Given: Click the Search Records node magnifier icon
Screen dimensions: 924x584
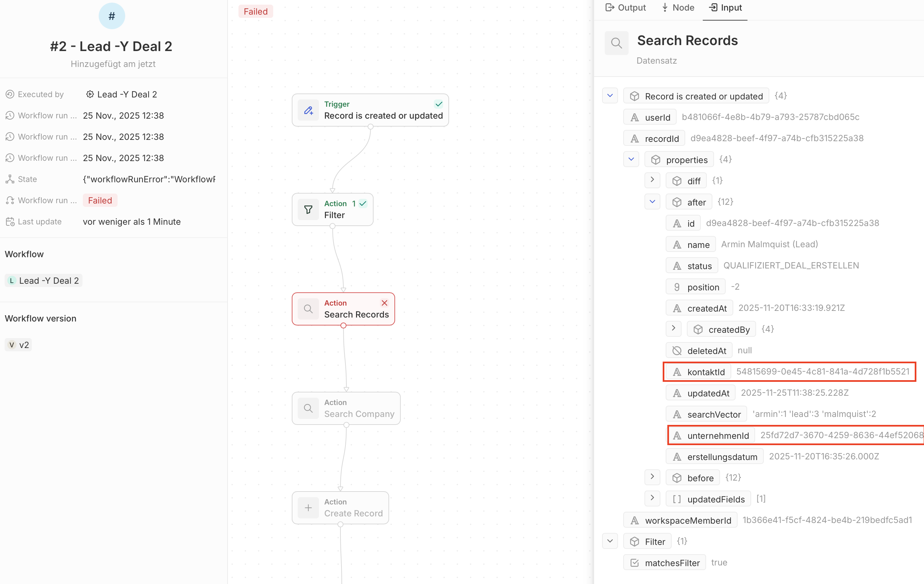Looking at the screenshot, I should coord(308,309).
